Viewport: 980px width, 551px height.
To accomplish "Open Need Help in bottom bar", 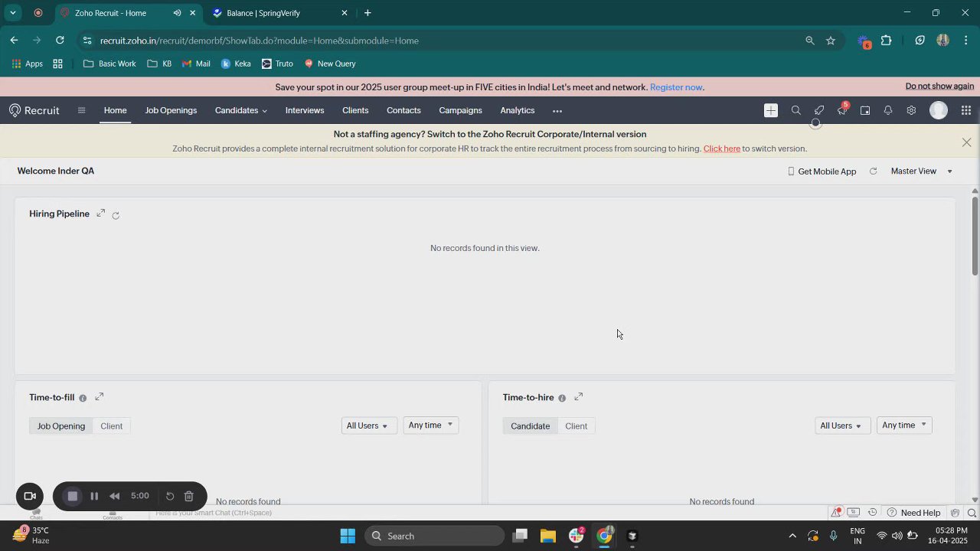I will click(913, 513).
